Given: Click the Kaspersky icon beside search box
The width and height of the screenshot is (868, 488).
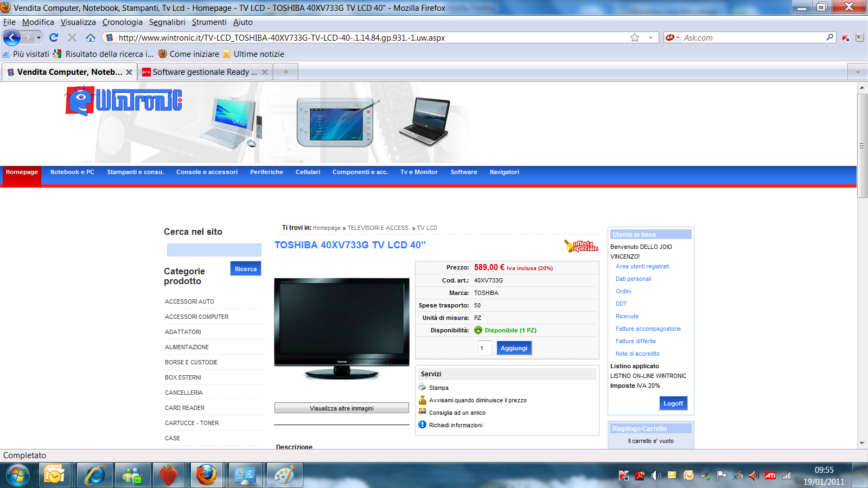Looking at the screenshot, I should [846, 37].
